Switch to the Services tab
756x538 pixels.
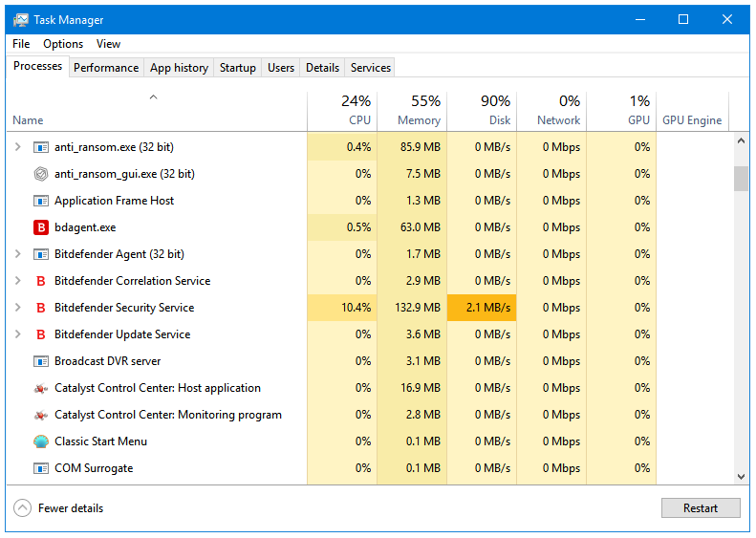tap(370, 68)
